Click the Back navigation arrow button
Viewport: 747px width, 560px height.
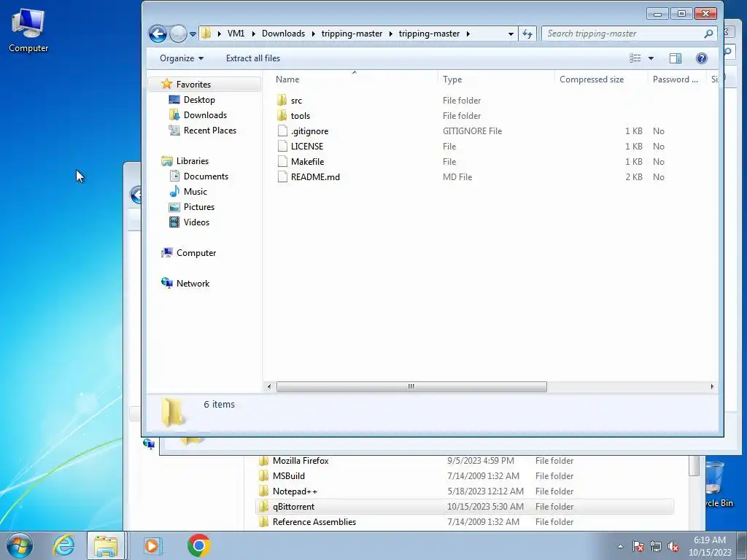(x=158, y=34)
